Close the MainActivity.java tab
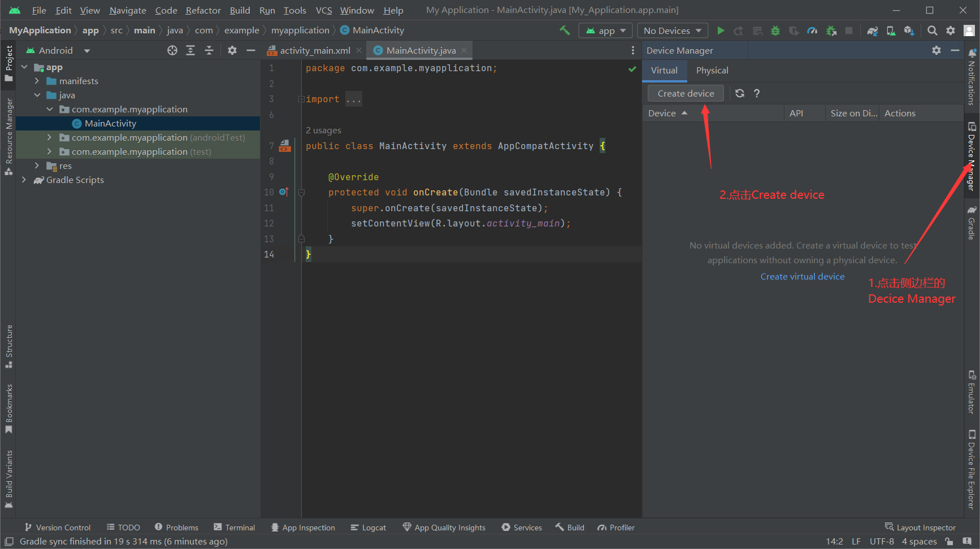 (464, 50)
